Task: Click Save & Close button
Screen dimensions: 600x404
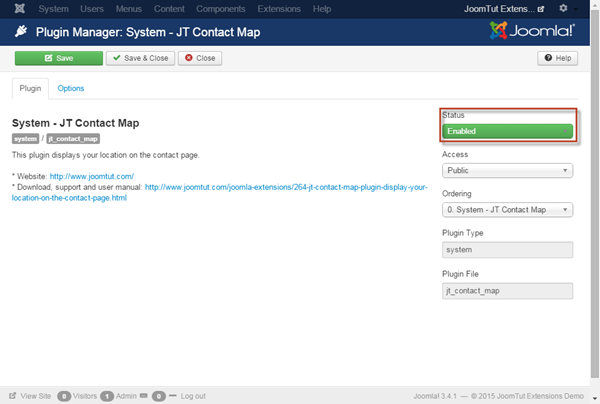Action: (x=140, y=58)
